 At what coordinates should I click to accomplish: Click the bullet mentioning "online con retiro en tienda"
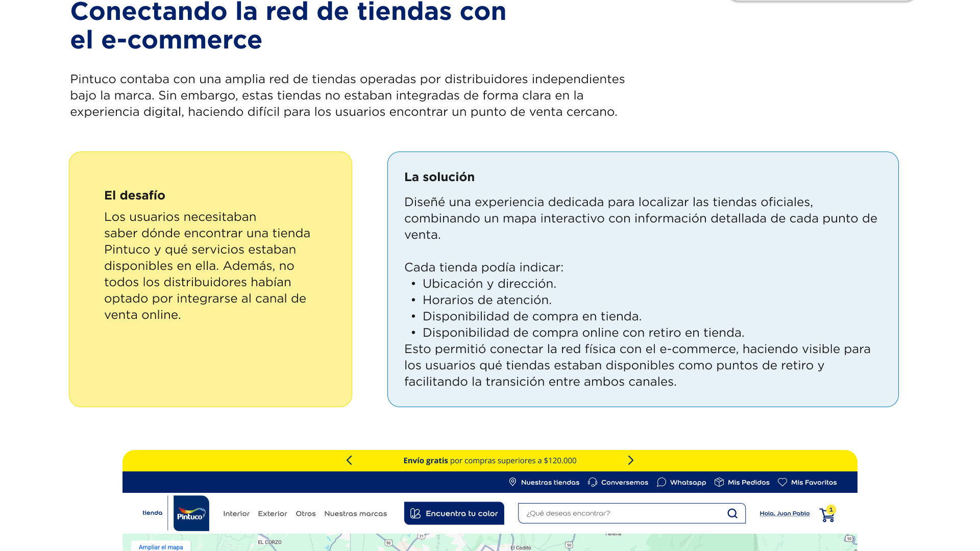coord(583,333)
